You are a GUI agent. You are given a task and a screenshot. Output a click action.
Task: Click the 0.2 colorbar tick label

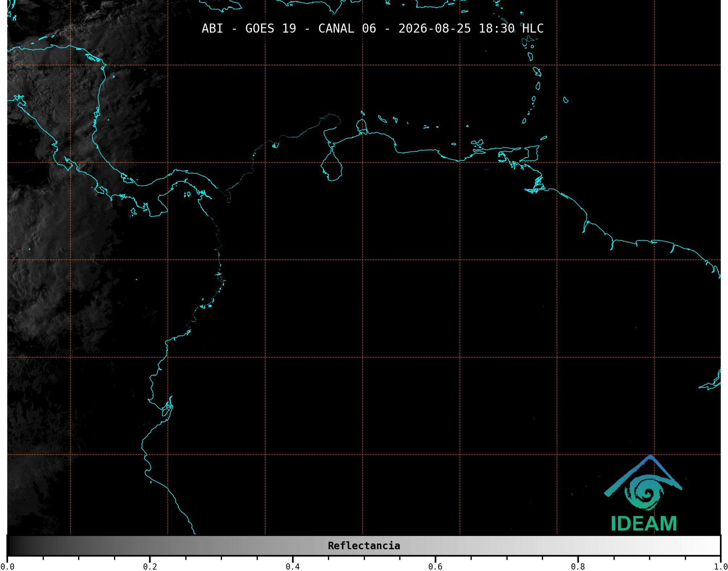click(x=150, y=567)
